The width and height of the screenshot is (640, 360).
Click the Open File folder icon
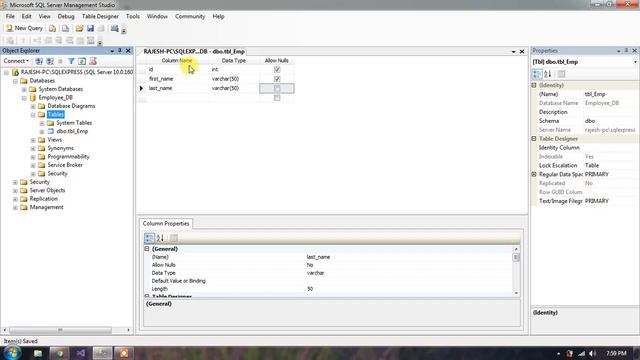point(79,29)
